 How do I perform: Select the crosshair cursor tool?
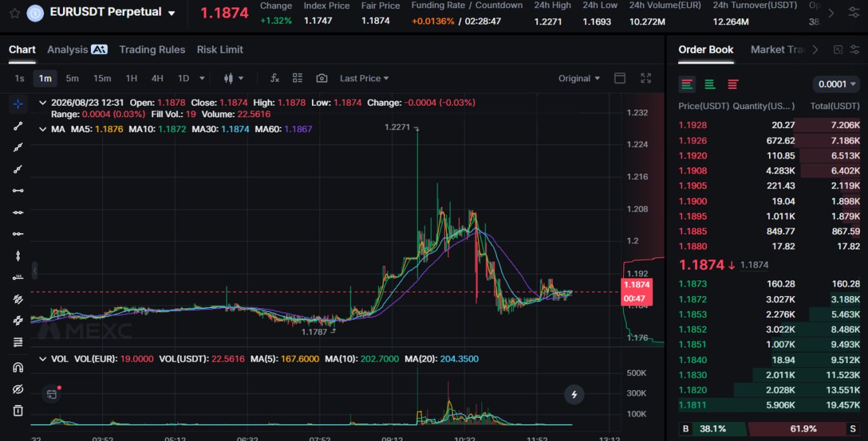[x=18, y=104]
